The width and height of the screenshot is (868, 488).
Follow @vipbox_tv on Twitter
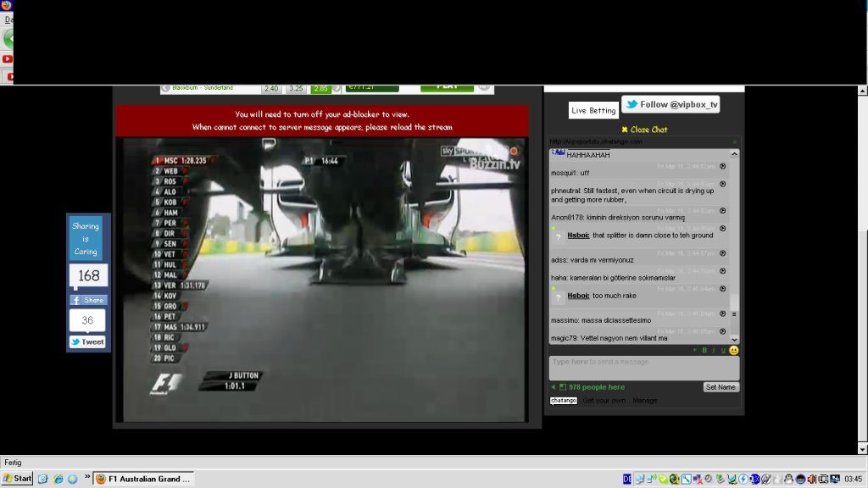pos(670,104)
